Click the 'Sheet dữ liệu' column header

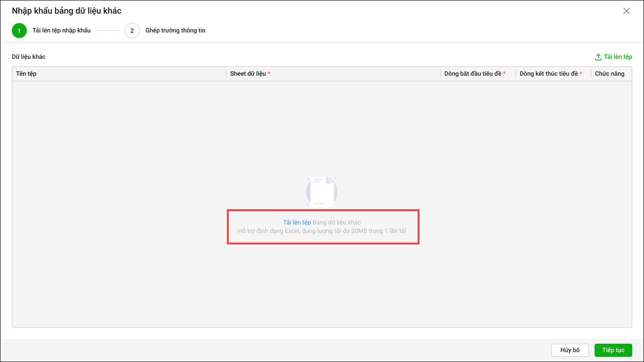[x=248, y=74]
